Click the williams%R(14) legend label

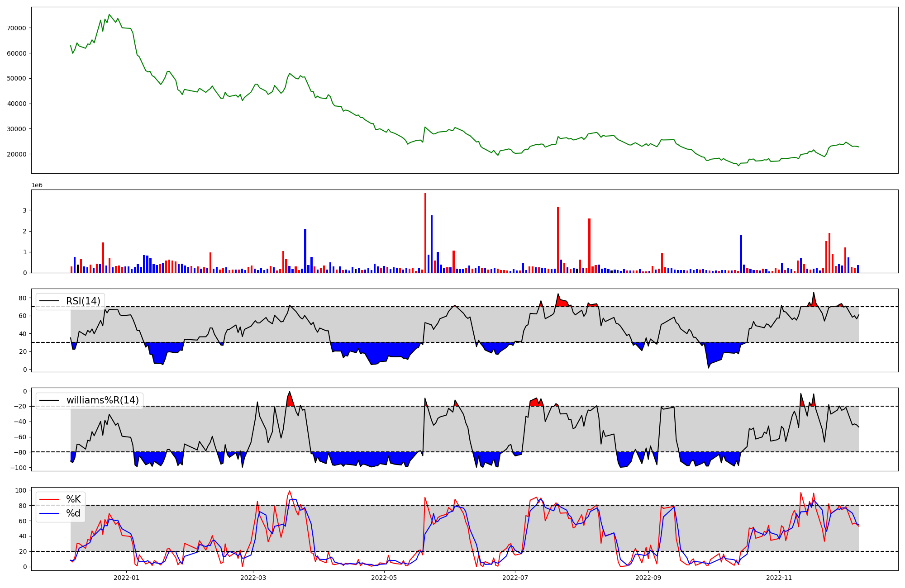coord(103,400)
